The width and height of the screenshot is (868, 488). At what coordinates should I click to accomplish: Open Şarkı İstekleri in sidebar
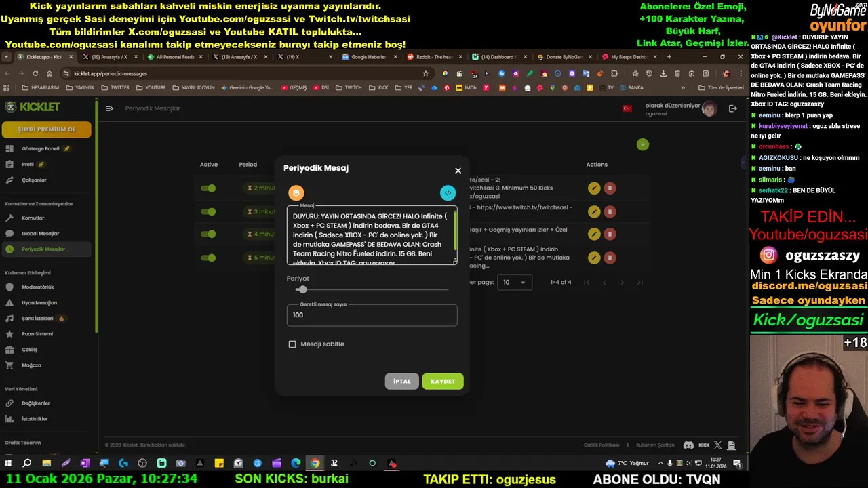(46, 318)
